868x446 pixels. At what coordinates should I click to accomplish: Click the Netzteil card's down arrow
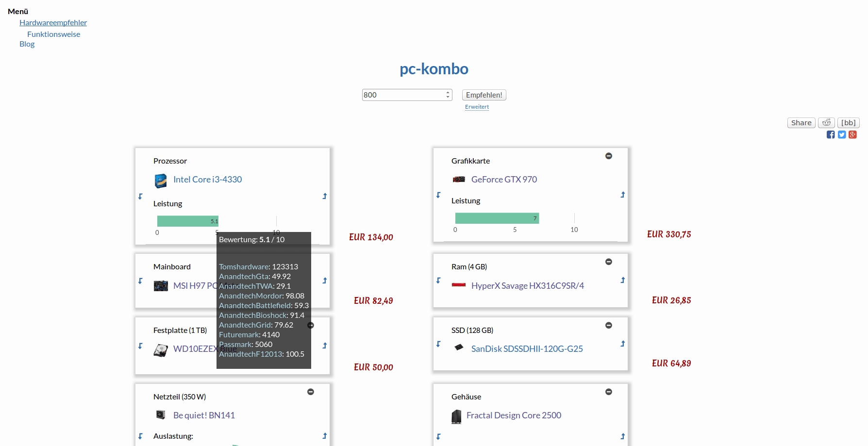(x=140, y=436)
